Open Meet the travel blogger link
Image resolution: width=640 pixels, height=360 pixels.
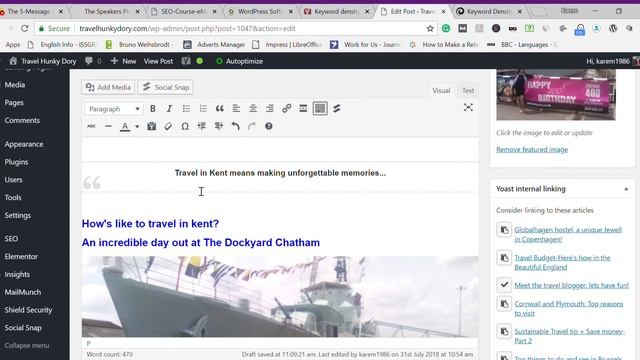tap(571, 285)
